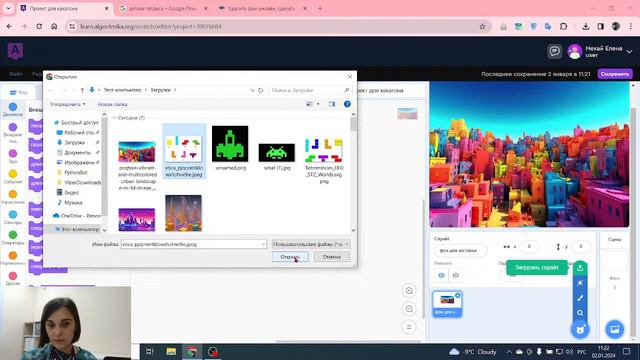Bookmark this page with star icon
The height and width of the screenshot is (360, 640).
(482, 27)
